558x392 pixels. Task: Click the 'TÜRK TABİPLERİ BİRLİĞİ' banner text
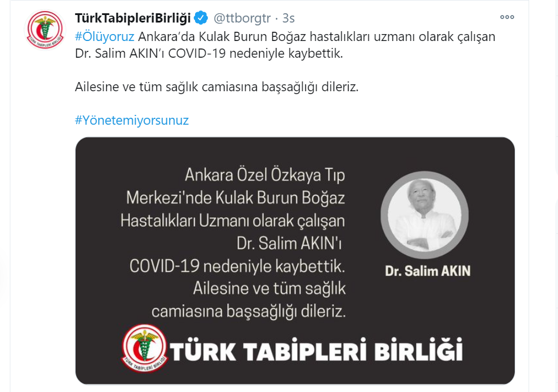coord(316,350)
